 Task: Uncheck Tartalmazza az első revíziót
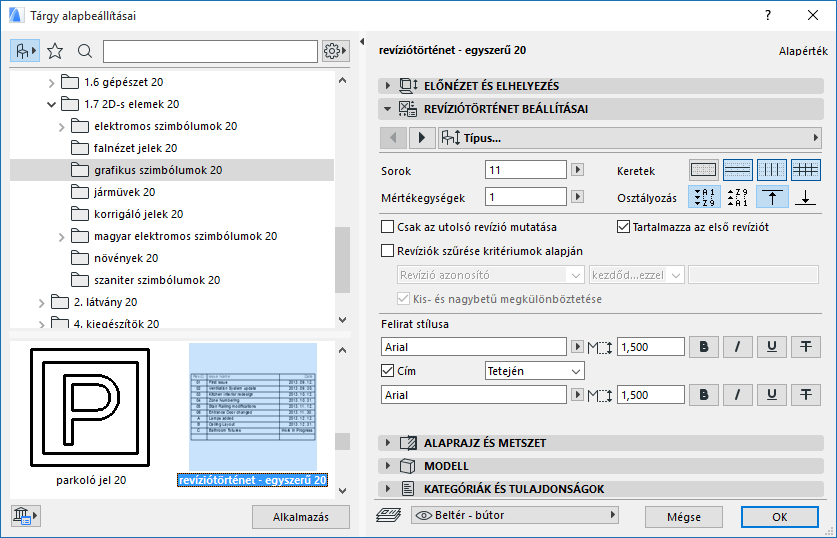(623, 227)
